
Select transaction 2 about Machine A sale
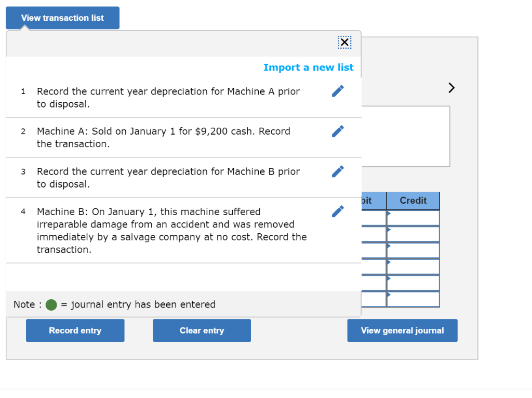coord(163,137)
